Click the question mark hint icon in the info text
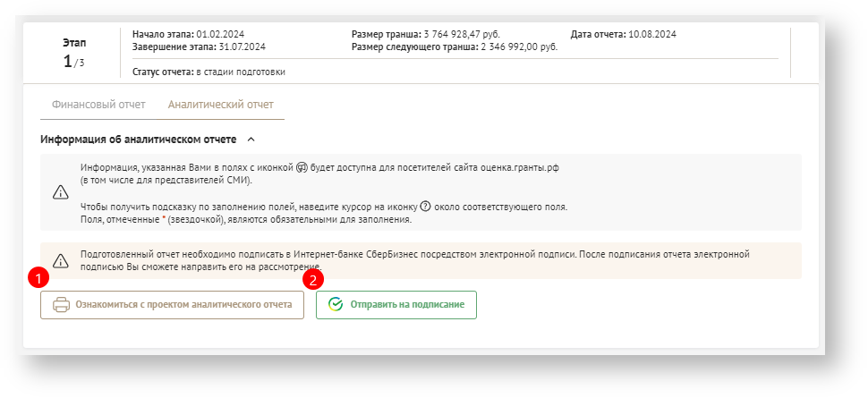Image resolution: width=868 pixels, height=398 pixels. pos(425,207)
